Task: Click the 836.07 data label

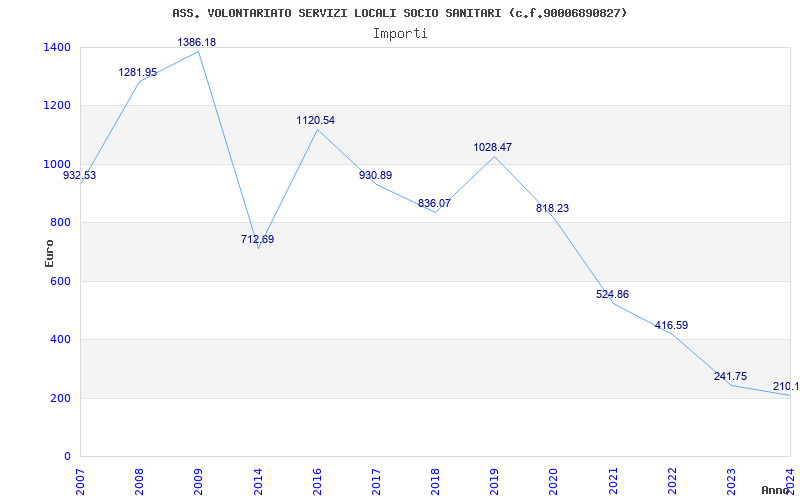Action: [x=434, y=204]
